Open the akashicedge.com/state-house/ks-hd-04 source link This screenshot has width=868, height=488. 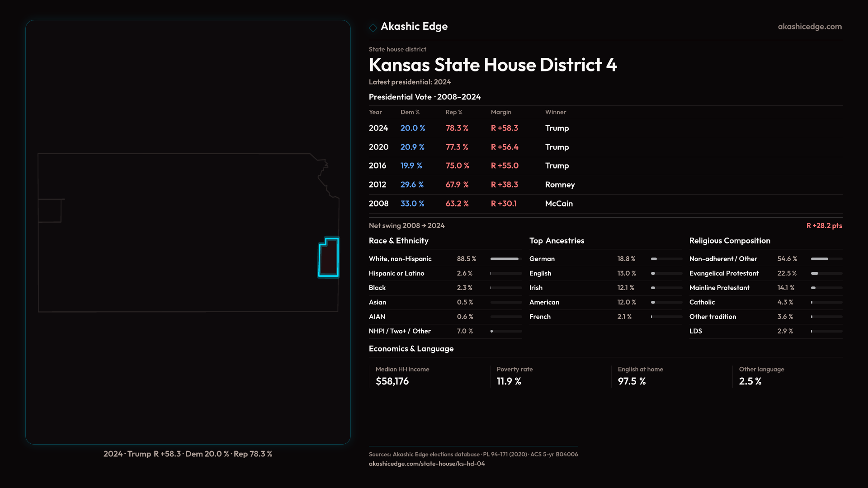426,464
